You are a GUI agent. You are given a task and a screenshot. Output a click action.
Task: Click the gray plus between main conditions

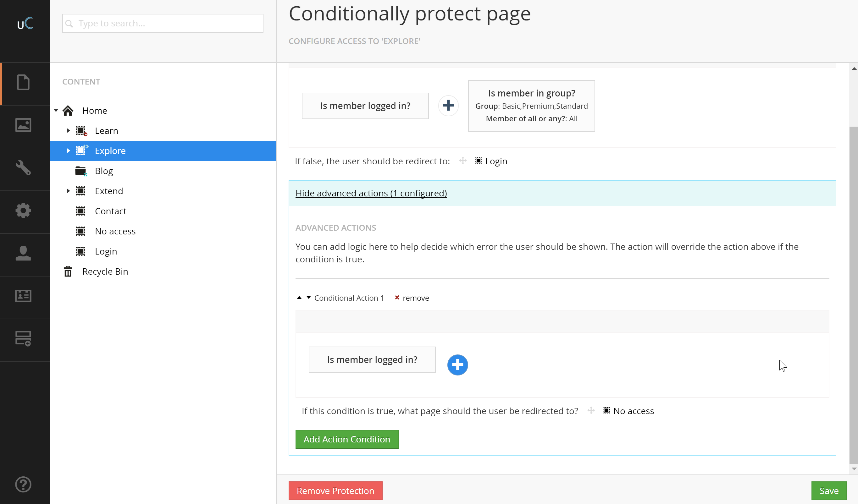tap(448, 106)
